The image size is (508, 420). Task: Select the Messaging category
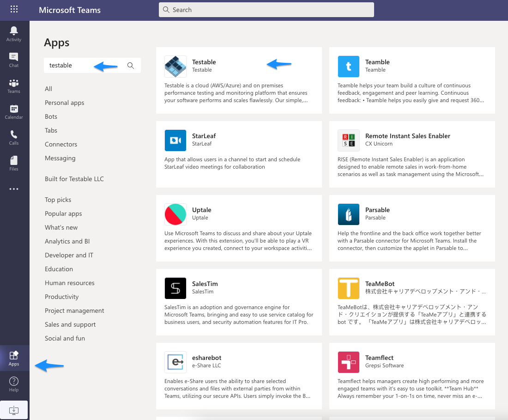[x=60, y=158]
